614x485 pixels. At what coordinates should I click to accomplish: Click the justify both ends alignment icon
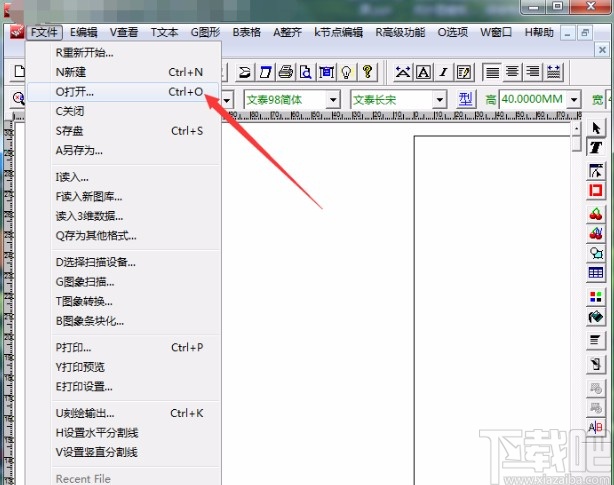coord(553,72)
